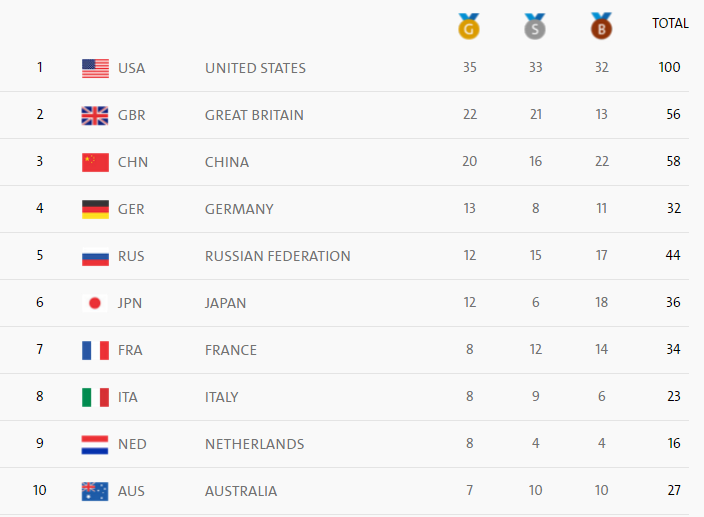Select the NETHERLANDS country name
The width and height of the screenshot is (704, 517).
(x=255, y=444)
